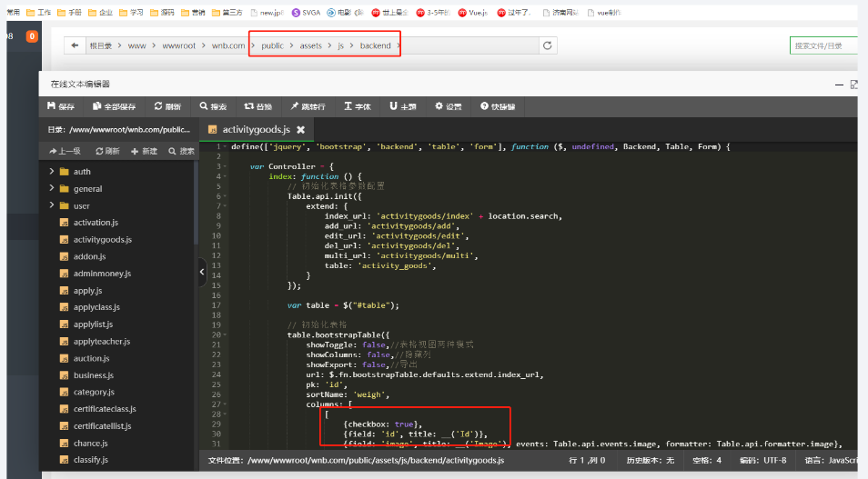Click the 空格: 4 indent setting

pyautogui.click(x=707, y=460)
